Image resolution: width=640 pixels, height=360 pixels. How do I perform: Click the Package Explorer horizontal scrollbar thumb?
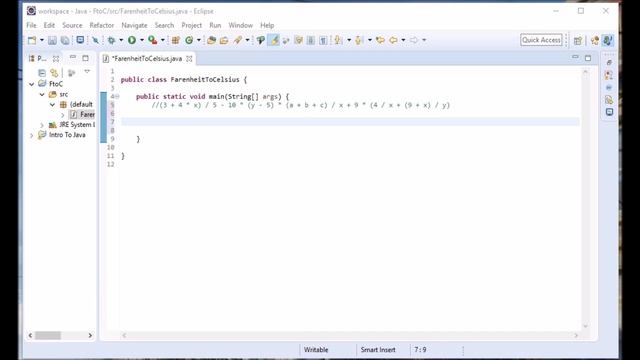48,336
